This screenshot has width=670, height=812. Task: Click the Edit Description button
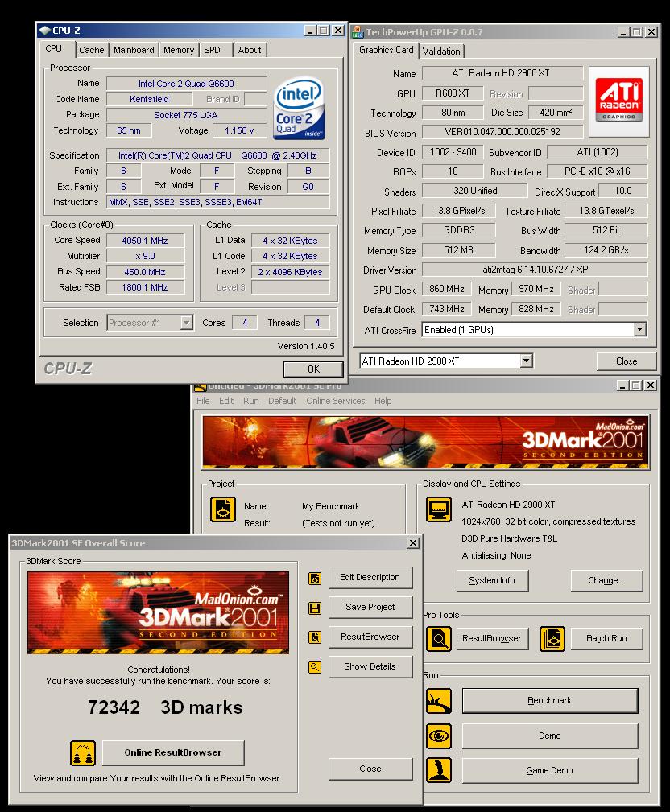370,577
